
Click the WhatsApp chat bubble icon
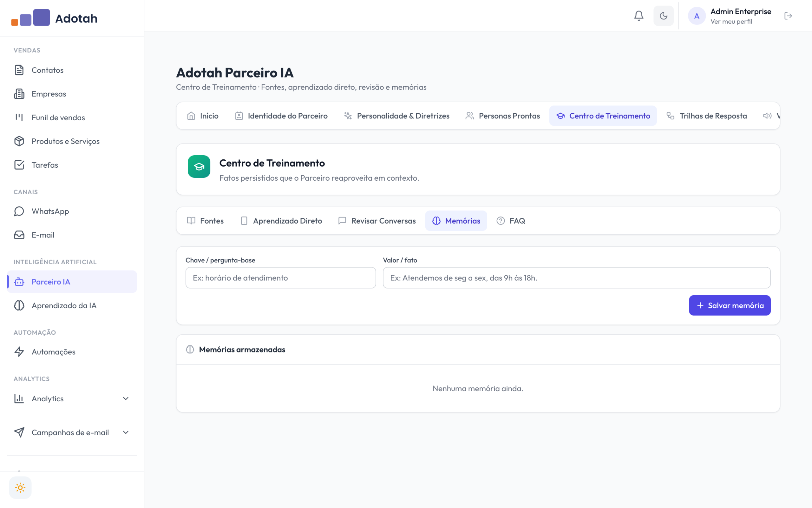coord(19,211)
